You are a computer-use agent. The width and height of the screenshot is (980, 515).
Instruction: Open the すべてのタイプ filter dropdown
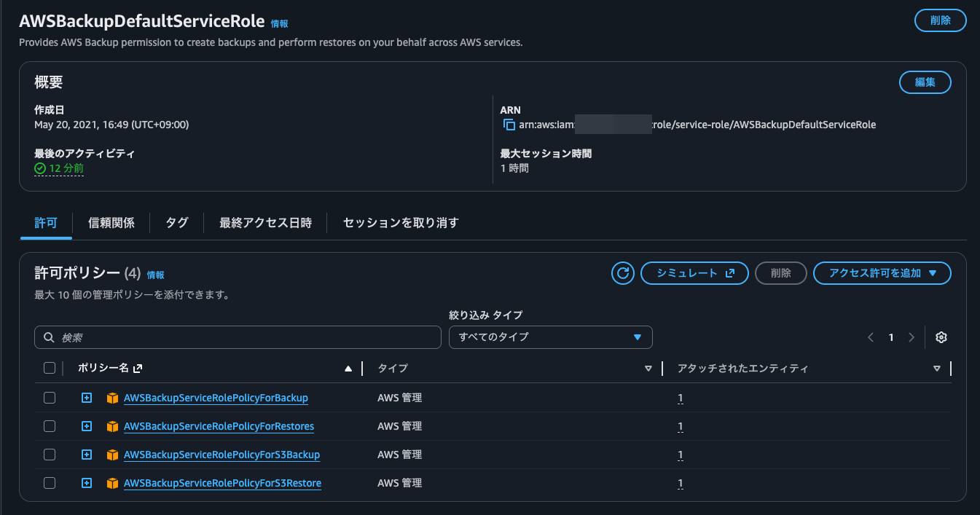[x=550, y=337]
